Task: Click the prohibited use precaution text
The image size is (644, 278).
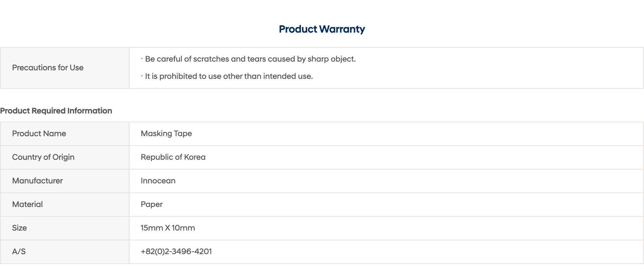Action: coord(229,76)
